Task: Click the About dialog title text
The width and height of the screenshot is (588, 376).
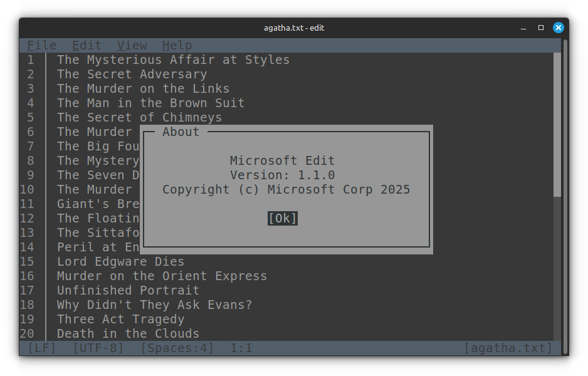Action: tap(181, 132)
